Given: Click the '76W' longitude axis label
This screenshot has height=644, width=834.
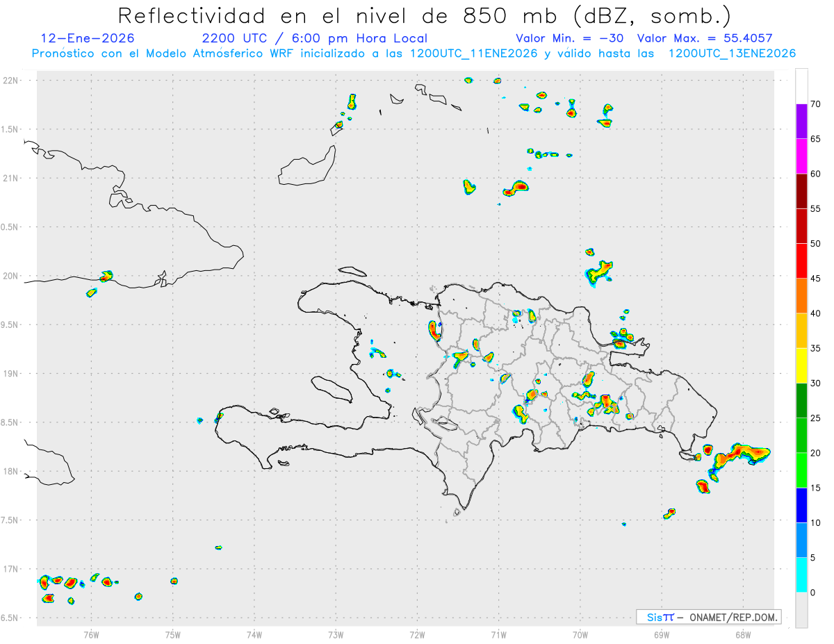Looking at the screenshot, I should tap(91, 634).
